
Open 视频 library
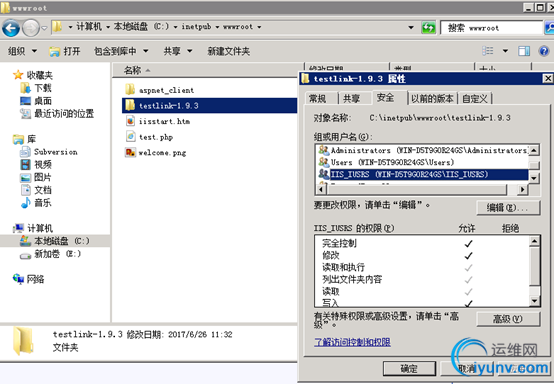tap(36, 165)
